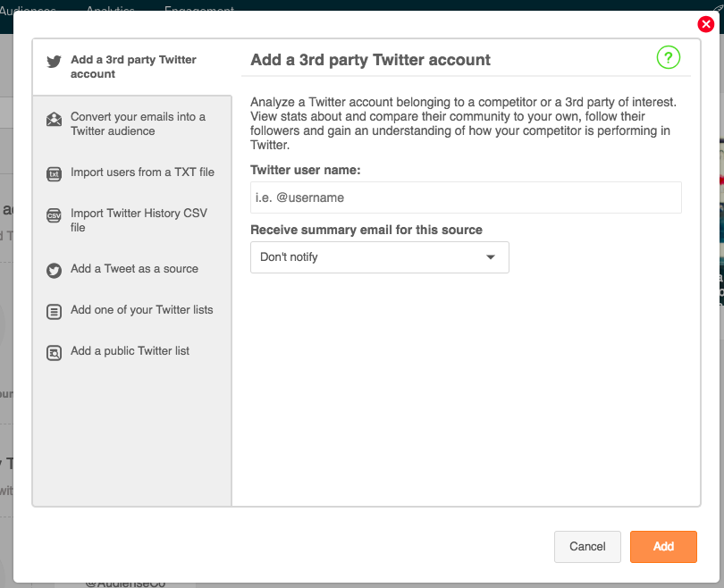Image resolution: width=724 pixels, height=588 pixels.
Task: Click the orange Add button
Action: click(x=663, y=547)
